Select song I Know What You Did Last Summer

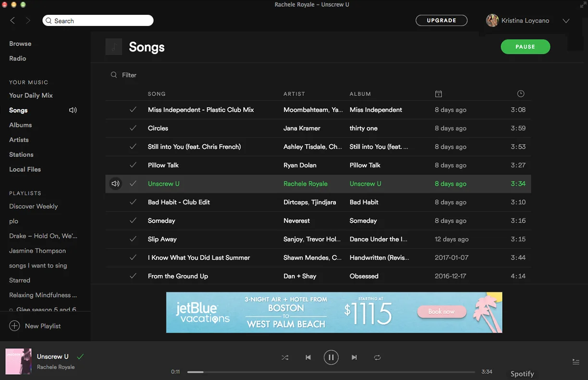coord(199,258)
